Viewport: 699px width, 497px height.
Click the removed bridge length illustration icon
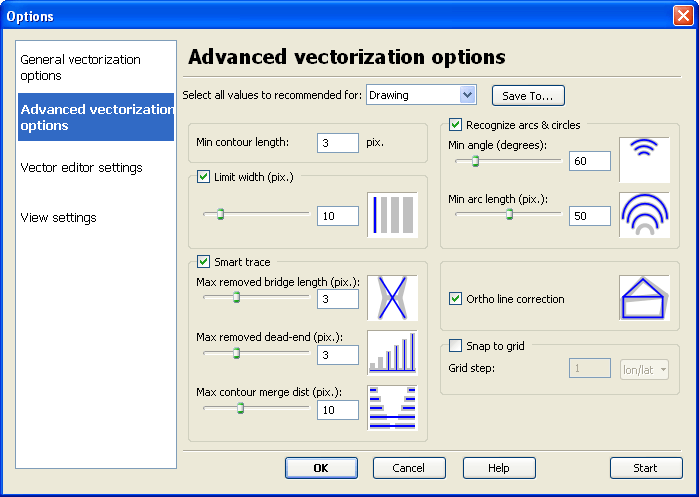tap(392, 298)
